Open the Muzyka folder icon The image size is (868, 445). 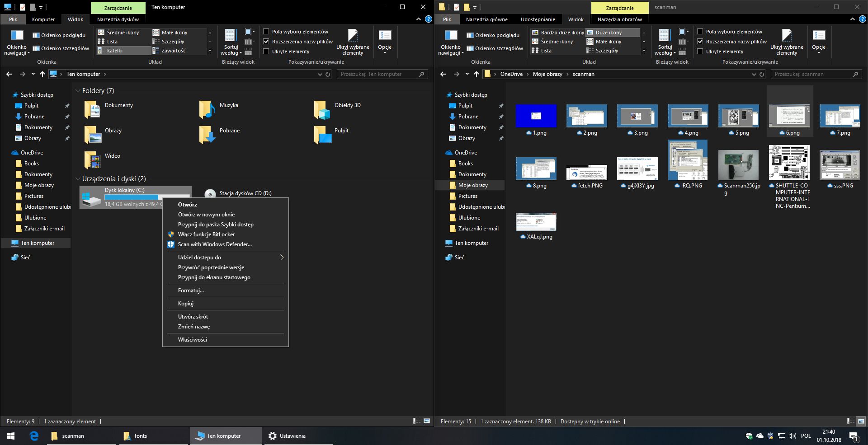coord(207,109)
